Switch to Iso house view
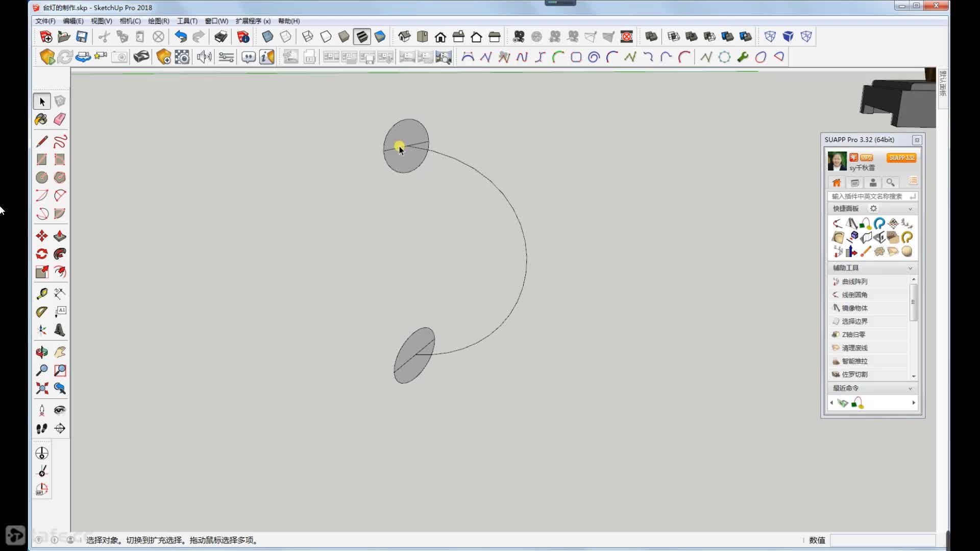Viewport: 980px width, 551px height. pos(404,37)
